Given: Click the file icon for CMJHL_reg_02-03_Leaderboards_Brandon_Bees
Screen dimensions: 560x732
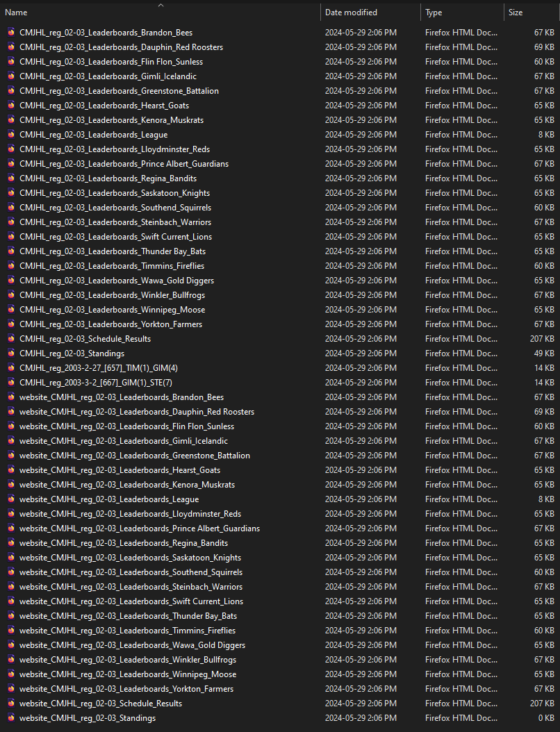Looking at the screenshot, I should coord(11,33).
